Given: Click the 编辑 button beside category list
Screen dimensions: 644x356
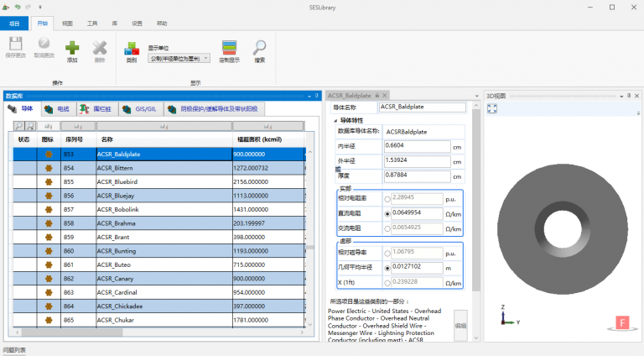Looking at the screenshot, I should (x=460, y=325).
